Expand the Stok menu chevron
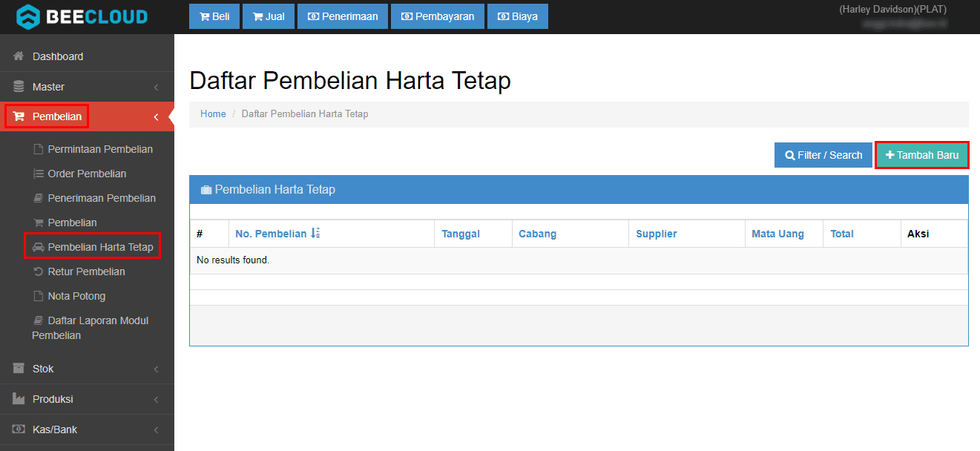 pos(157,369)
